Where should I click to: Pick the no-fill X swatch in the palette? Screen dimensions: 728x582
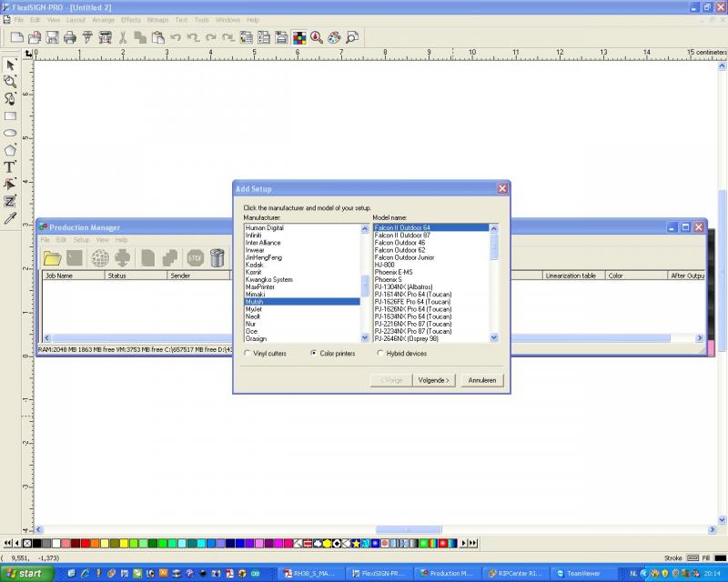(27, 543)
